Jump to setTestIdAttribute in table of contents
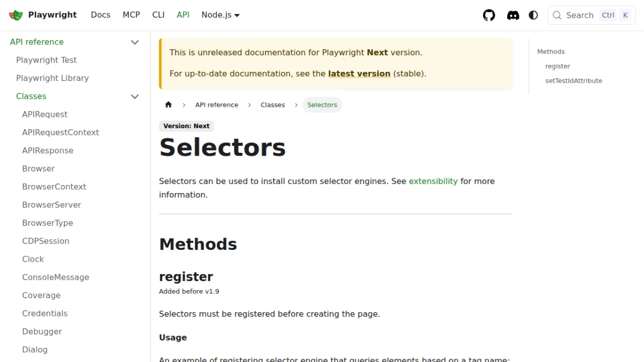644x362 pixels. (574, 80)
